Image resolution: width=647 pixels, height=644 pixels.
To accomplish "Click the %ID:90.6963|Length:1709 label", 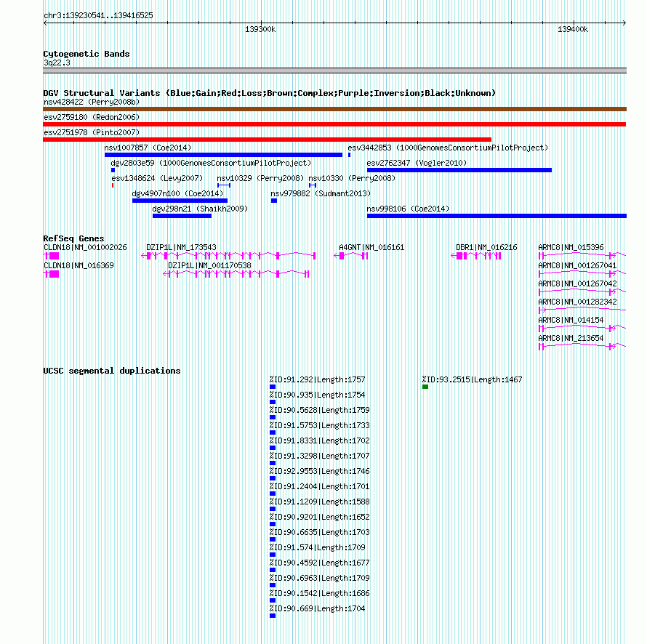I will pos(320,578).
